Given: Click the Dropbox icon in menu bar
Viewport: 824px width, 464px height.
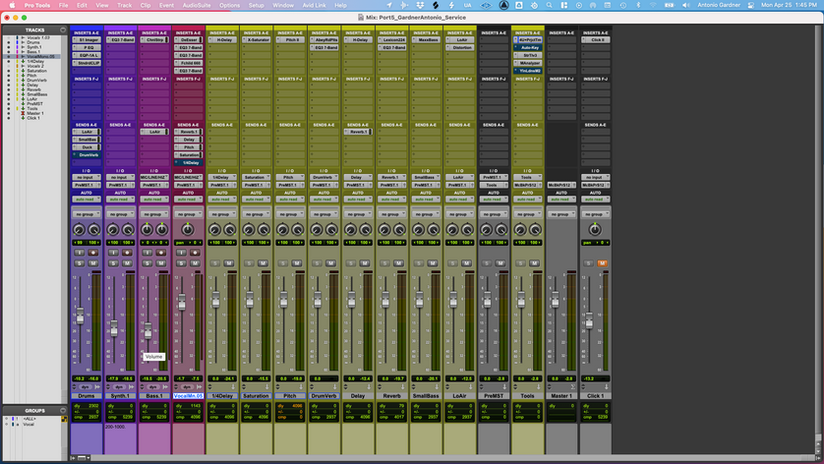Looking at the screenshot, I should (x=420, y=5).
